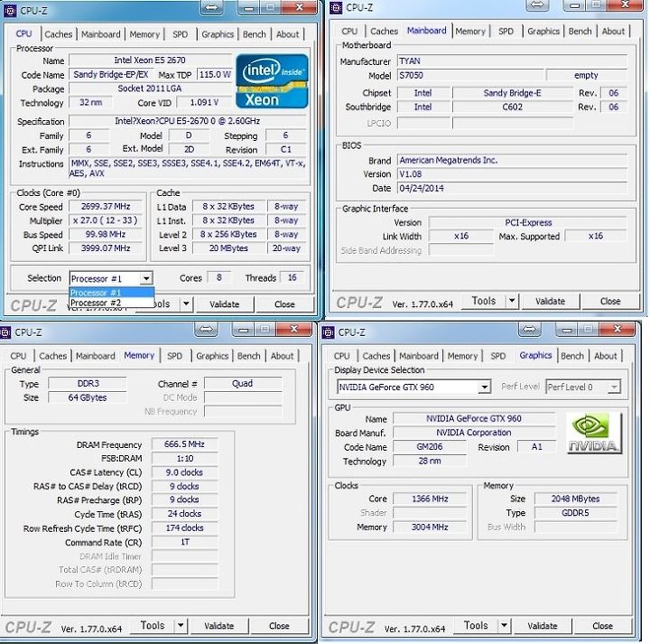Open Tools dropdown arrow in the Graphics window

(x=504, y=625)
